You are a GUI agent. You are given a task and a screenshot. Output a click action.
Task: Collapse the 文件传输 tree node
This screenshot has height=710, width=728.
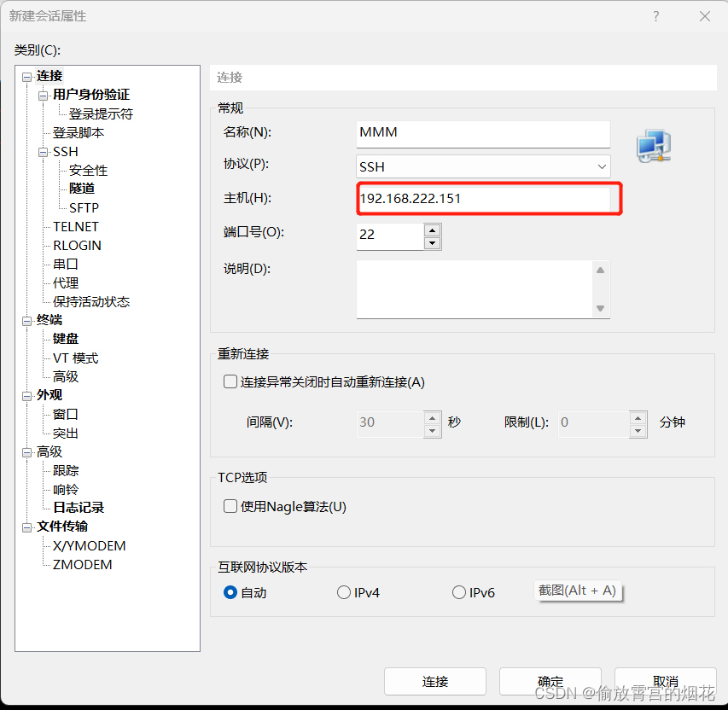27,527
